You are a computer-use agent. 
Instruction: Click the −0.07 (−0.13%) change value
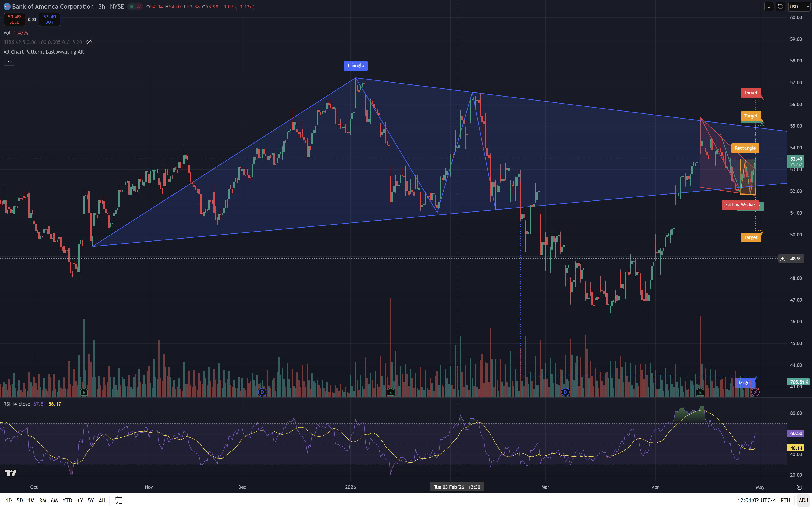pos(237,7)
